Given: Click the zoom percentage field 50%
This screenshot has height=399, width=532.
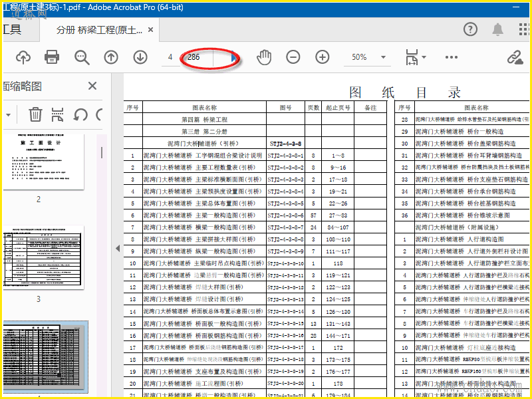Looking at the screenshot, I should (x=359, y=57).
